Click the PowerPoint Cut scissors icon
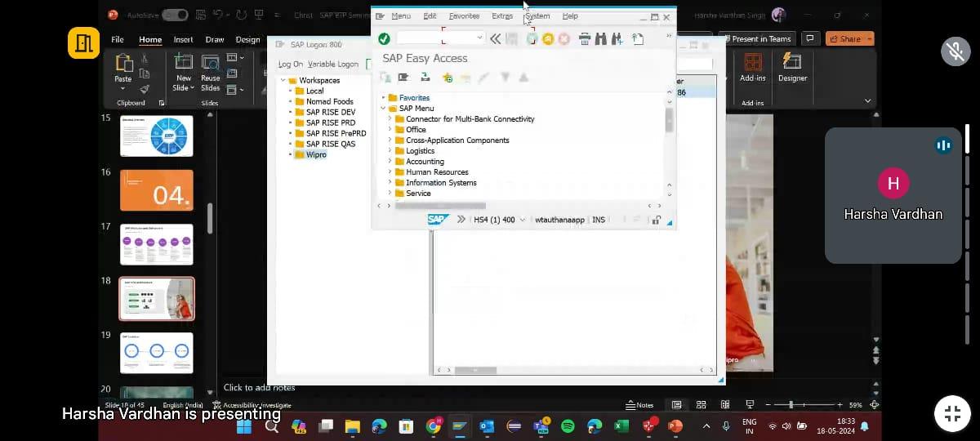The height and width of the screenshot is (441, 980). [x=145, y=59]
